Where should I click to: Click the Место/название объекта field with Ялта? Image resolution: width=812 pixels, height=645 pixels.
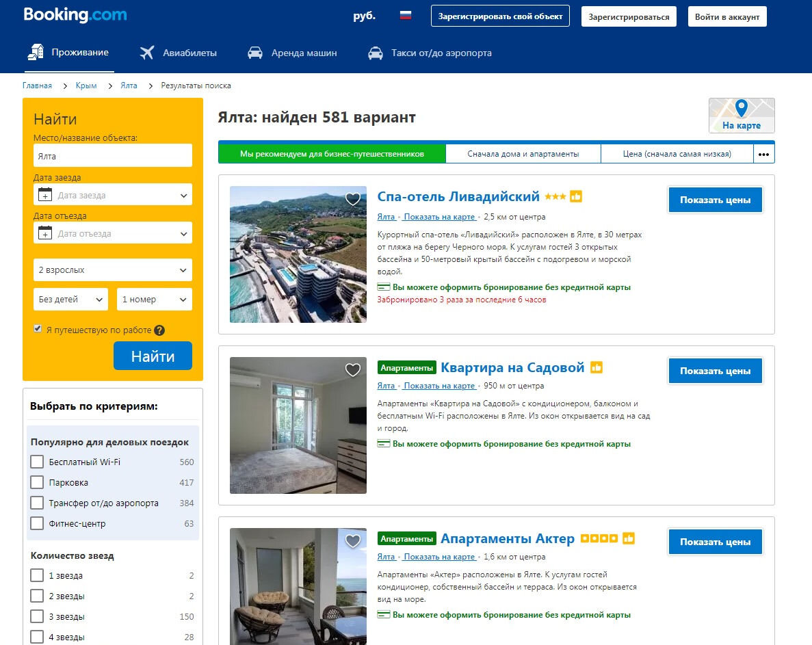click(113, 156)
